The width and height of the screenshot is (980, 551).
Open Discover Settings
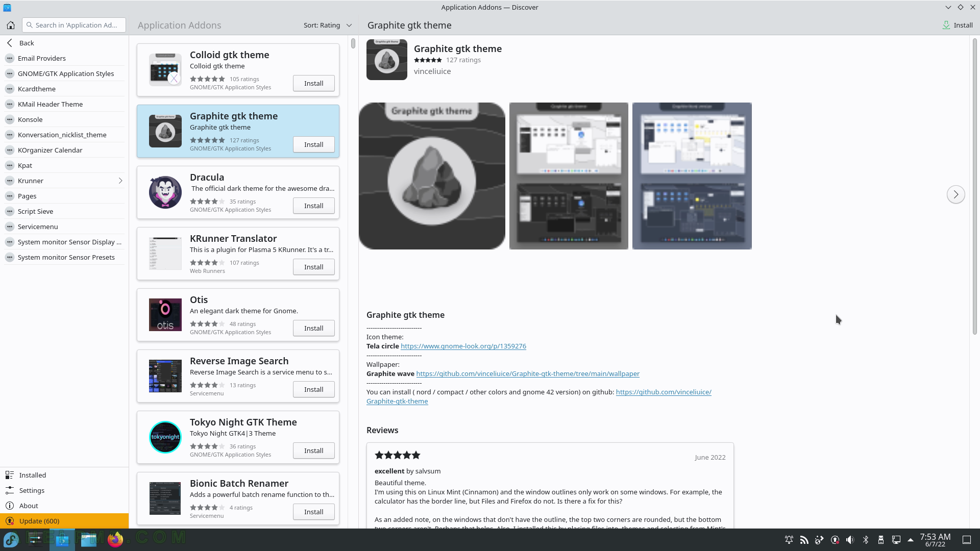pos(64,490)
